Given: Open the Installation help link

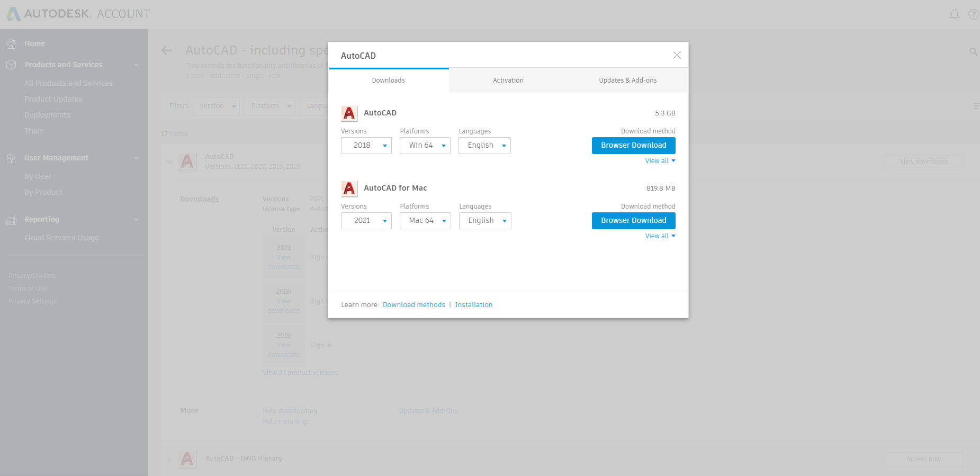Looking at the screenshot, I should pyautogui.click(x=474, y=305).
